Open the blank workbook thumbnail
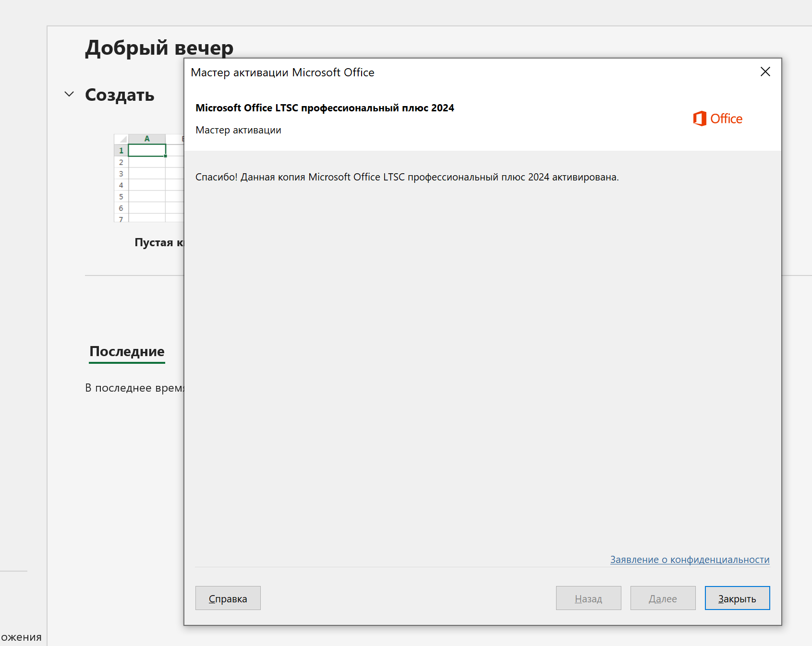This screenshot has height=646, width=812. pyautogui.click(x=149, y=178)
